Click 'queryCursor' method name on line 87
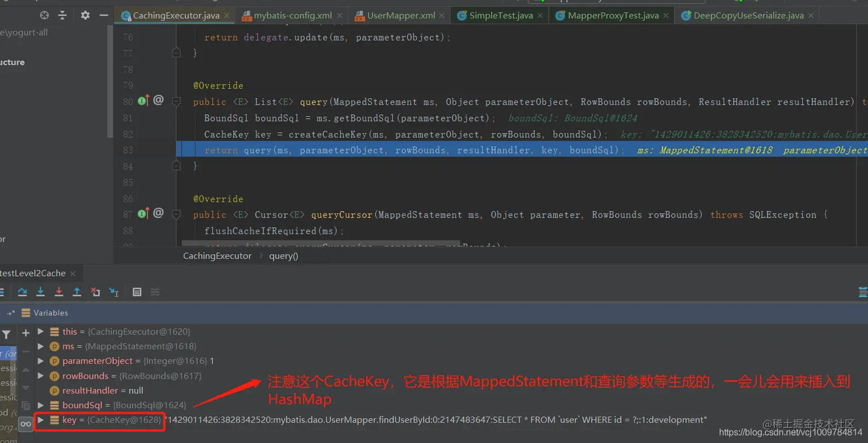The height and width of the screenshot is (443, 868). pos(342,215)
